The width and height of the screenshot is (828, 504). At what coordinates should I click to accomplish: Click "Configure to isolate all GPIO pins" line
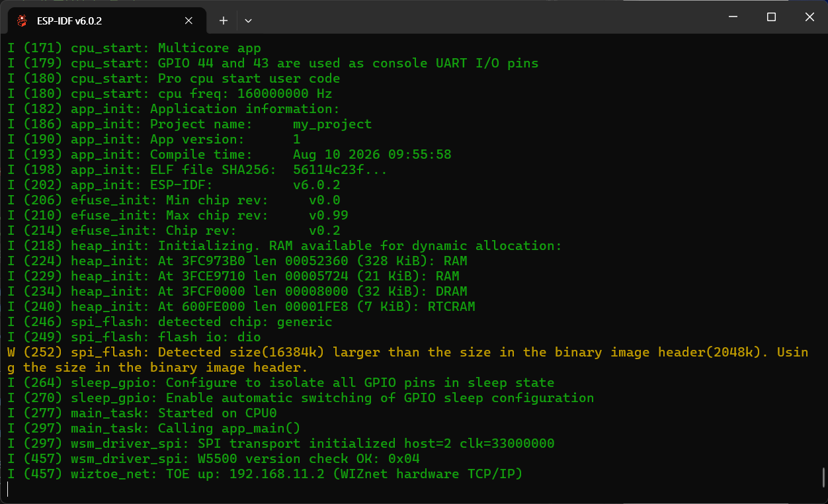(x=280, y=383)
